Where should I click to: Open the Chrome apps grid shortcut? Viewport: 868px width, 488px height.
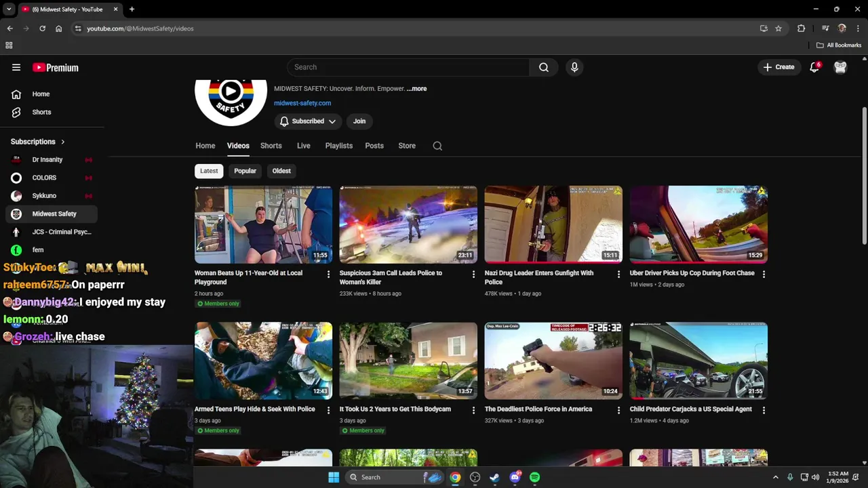point(9,45)
